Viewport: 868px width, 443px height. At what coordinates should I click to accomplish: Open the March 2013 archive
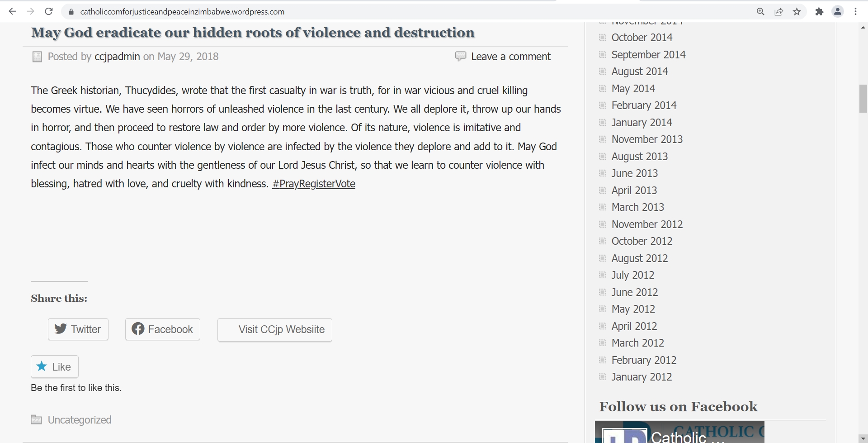coord(638,207)
